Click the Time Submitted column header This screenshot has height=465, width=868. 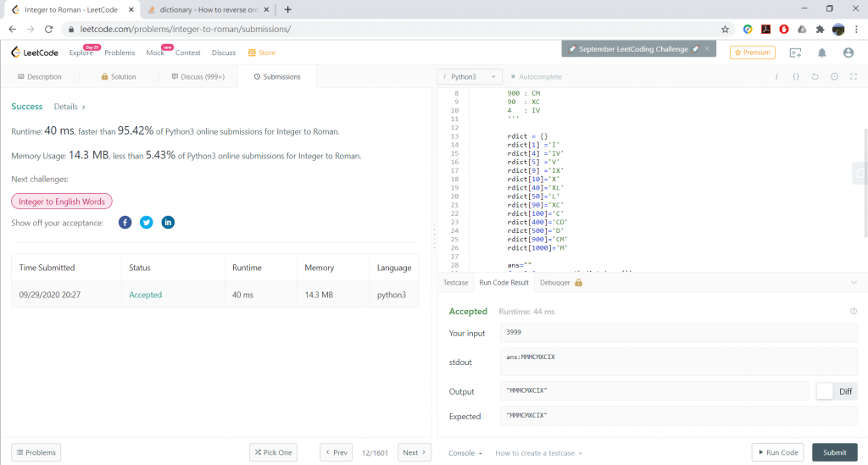47,268
